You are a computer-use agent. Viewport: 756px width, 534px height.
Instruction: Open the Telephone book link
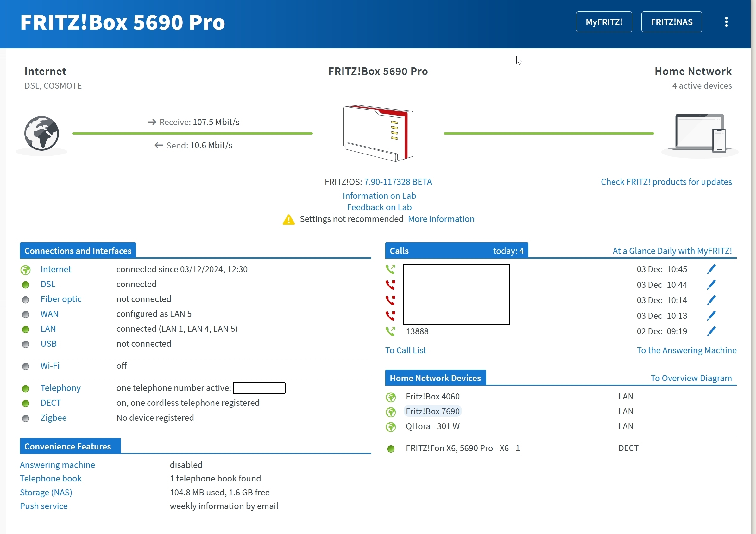click(51, 479)
